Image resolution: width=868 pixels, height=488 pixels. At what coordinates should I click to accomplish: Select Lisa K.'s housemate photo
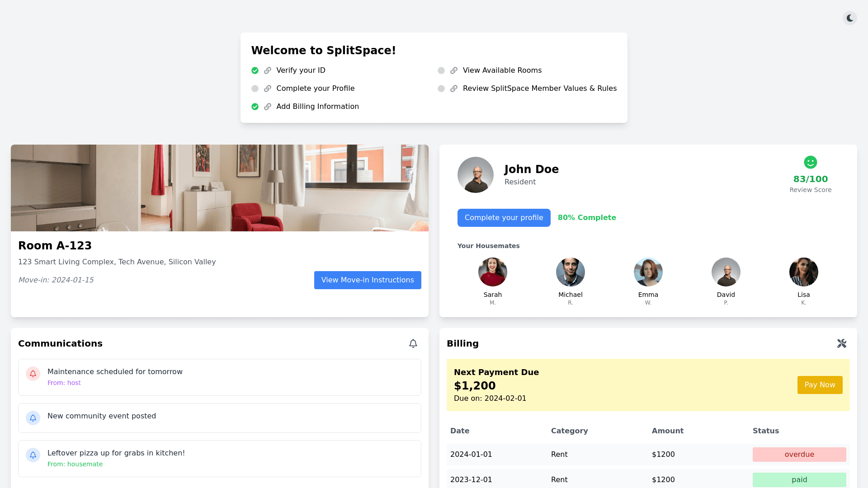point(803,272)
